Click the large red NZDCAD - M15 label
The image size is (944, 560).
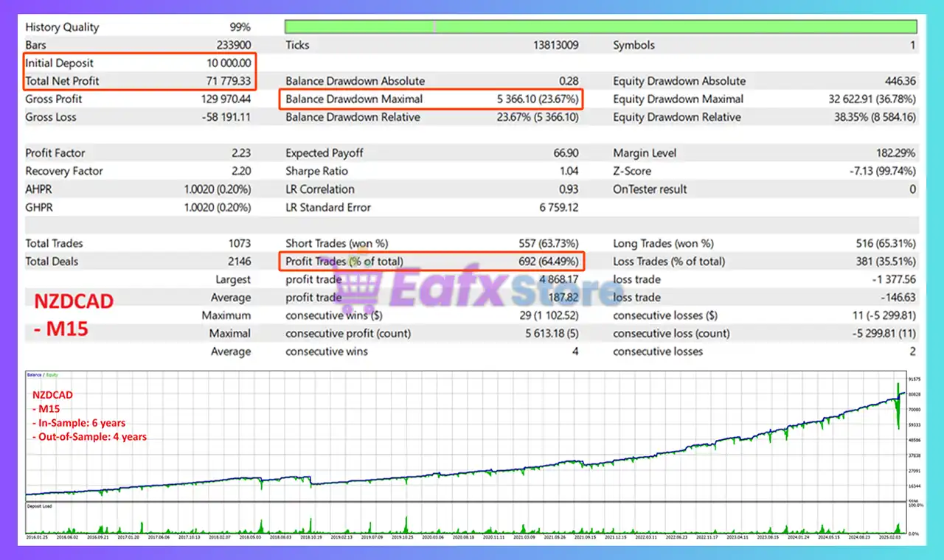74,315
